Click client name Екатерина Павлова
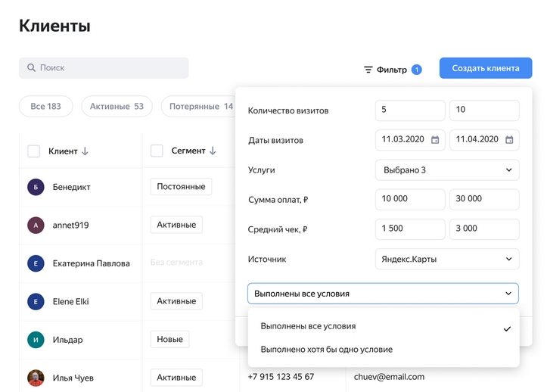 (x=91, y=263)
